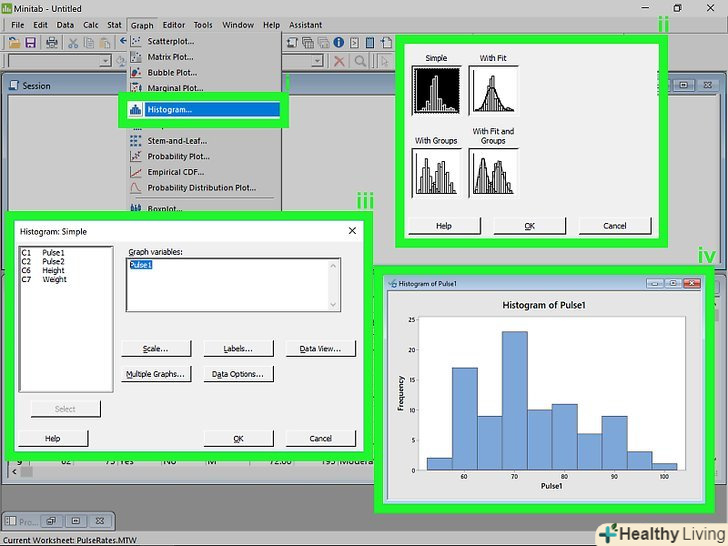The image size is (728, 546).
Task: Click the Probability Plot menu icon
Action: click(x=136, y=156)
